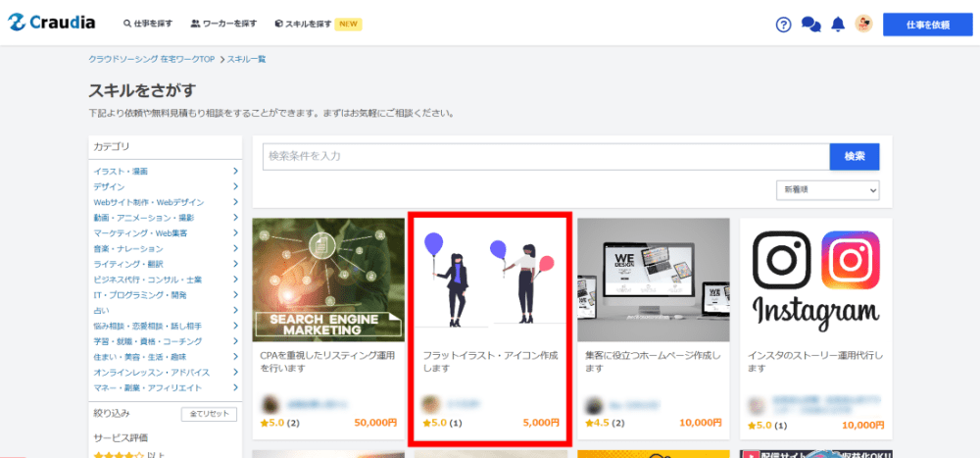Open the ワーカーを探す menu
980x458 pixels.
click(x=223, y=24)
